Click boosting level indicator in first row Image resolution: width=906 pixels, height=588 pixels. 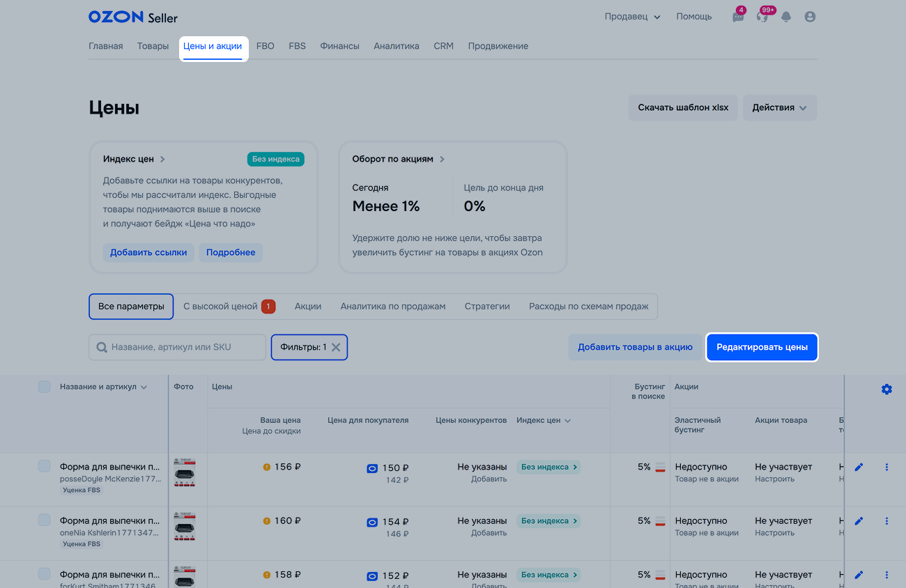[659, 467]
